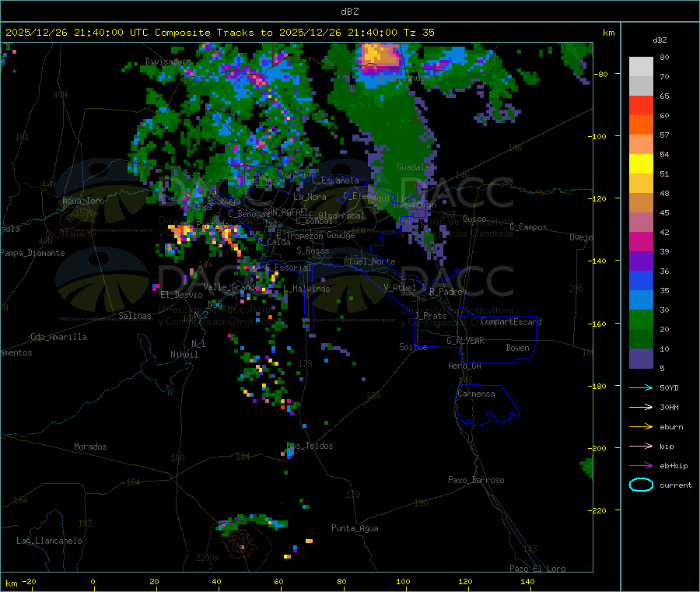
Task: Select the brown-orange swatch between 48 and 45
Action: pyautogui.click(x=641, y=203)
